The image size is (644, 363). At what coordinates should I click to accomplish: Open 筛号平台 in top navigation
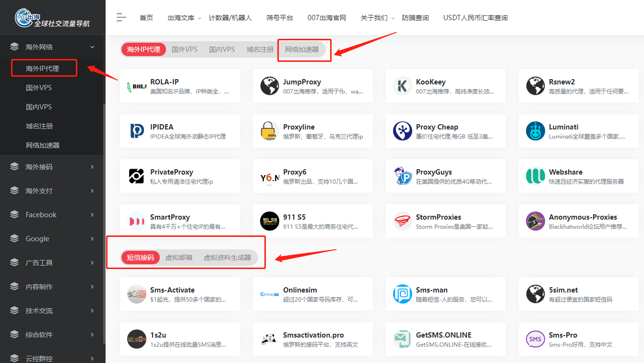[x=280, y=18]
